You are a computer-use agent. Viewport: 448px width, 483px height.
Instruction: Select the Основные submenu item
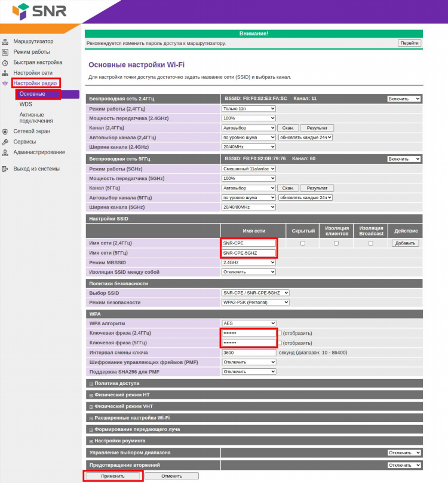coord(47,94)
